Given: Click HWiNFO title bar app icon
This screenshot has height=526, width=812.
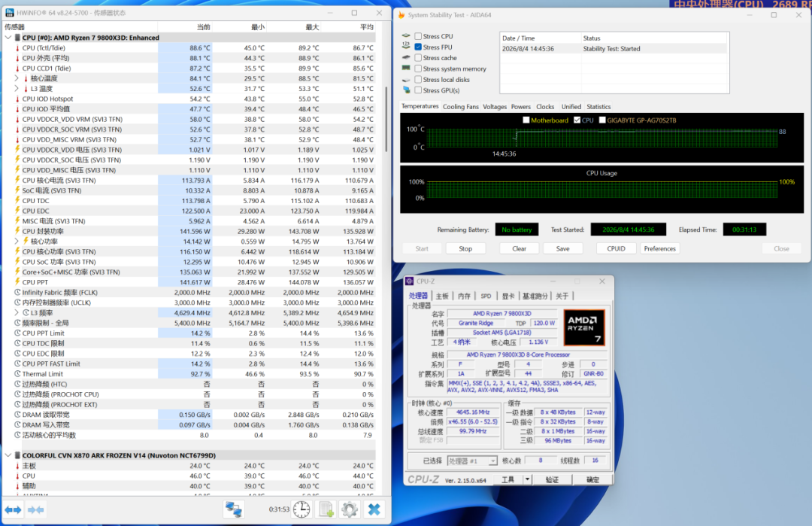Looking at the screenshot, I should pyautogui.click(x=9, y=13).
